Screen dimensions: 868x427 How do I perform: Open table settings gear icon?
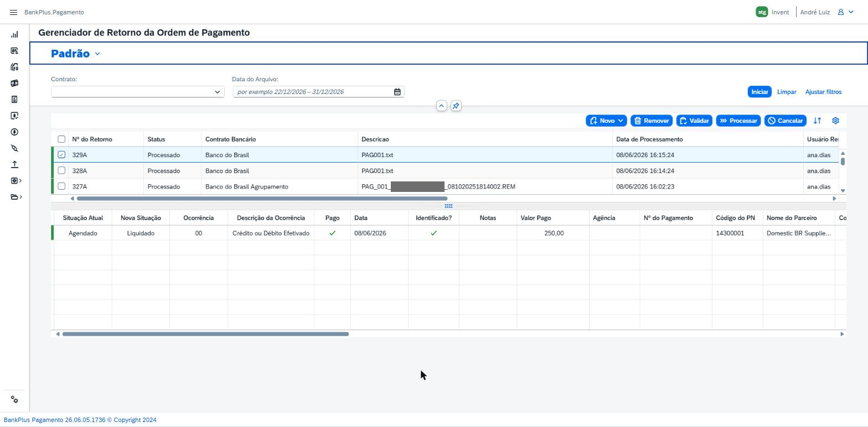pyautogui.click(x=836, y=121)
